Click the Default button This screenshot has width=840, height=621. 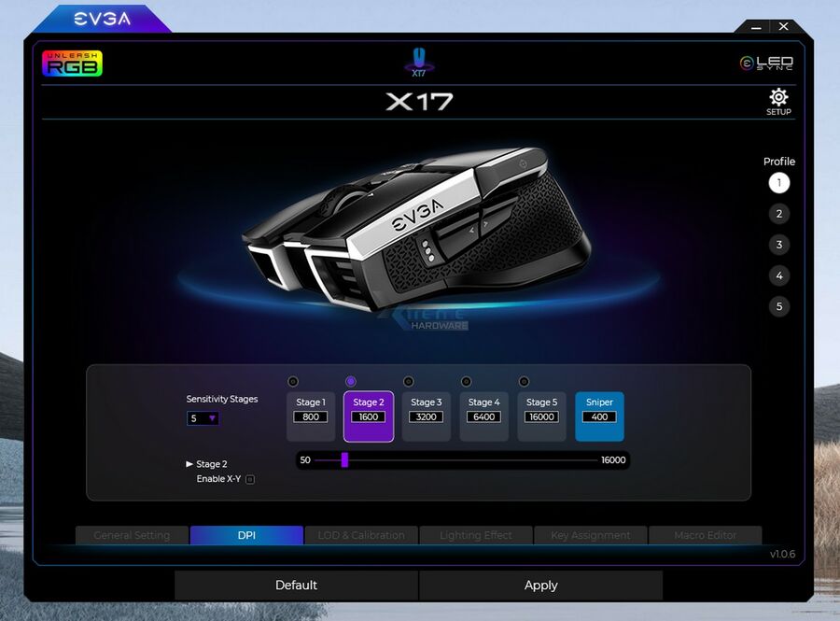click(x=296, y=586)
